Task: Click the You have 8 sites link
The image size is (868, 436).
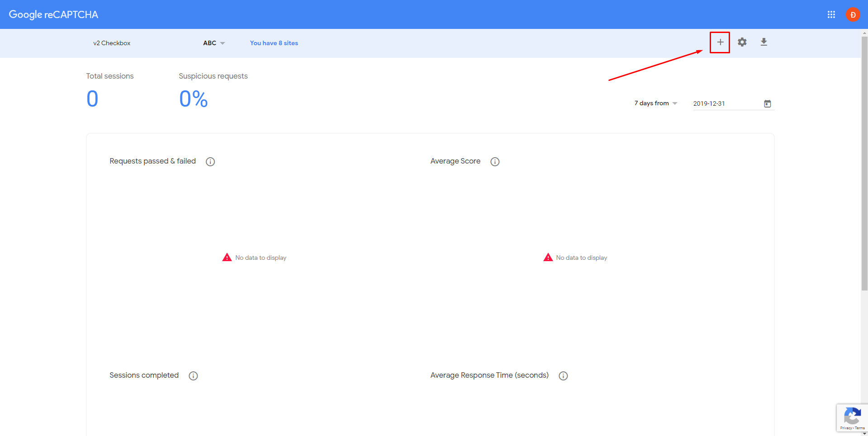Action: point(274,43)
